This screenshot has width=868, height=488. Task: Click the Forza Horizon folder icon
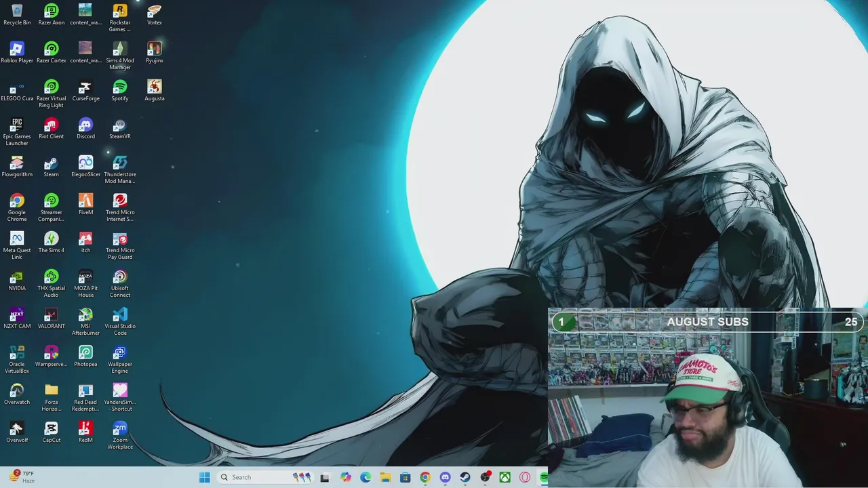coord(52,398)
